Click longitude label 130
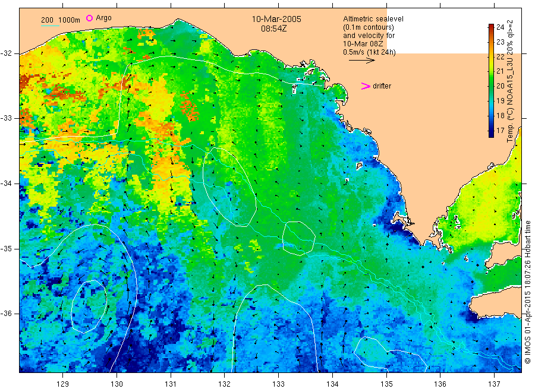Screen dimensions: 535x392 point(117,384)
